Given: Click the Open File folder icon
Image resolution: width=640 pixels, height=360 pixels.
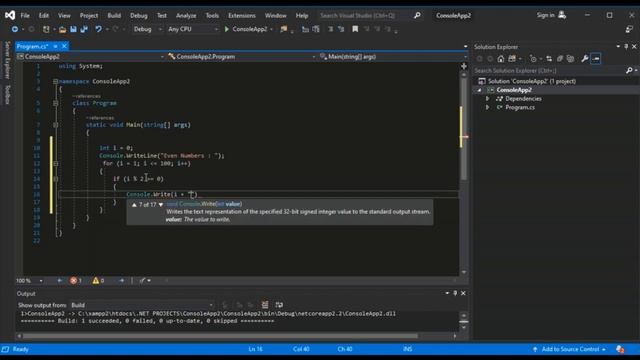Looking at the screenshot, I should pos(62,29).
